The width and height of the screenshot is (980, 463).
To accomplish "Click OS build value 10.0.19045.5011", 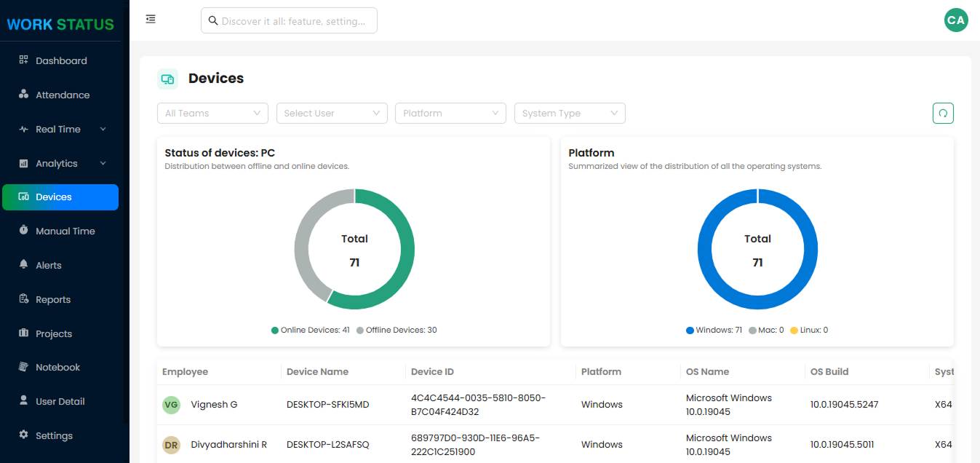I will click(x=842, y=445).
